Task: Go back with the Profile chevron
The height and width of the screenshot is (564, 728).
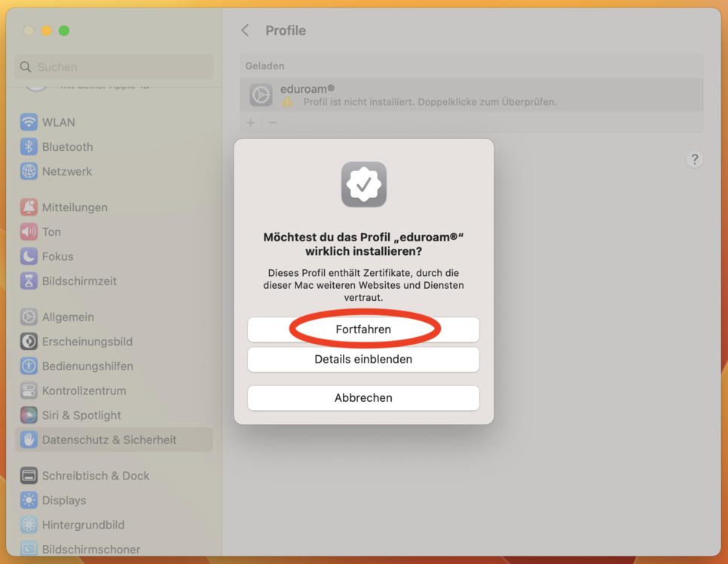Action: [245, 31]
